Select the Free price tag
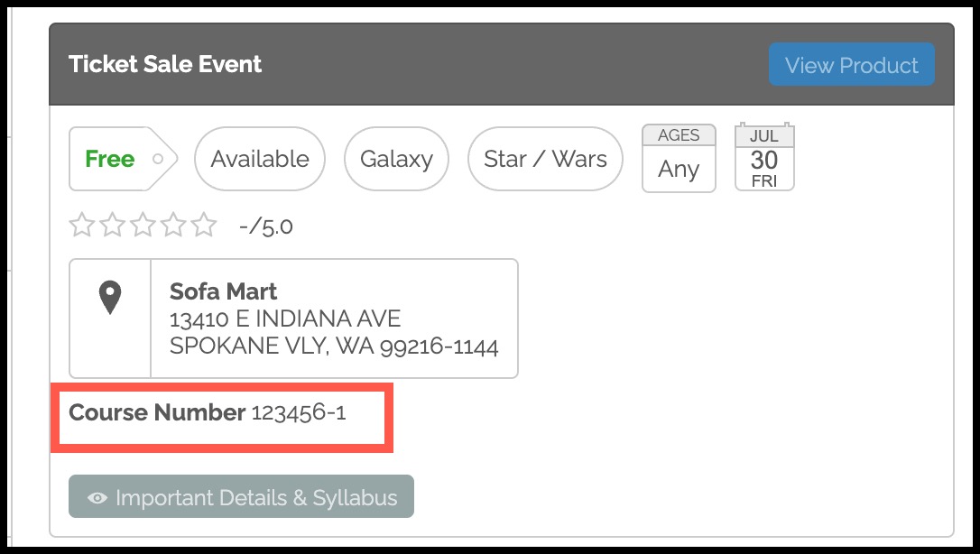 pyautogui.click(x=123, y=159)
